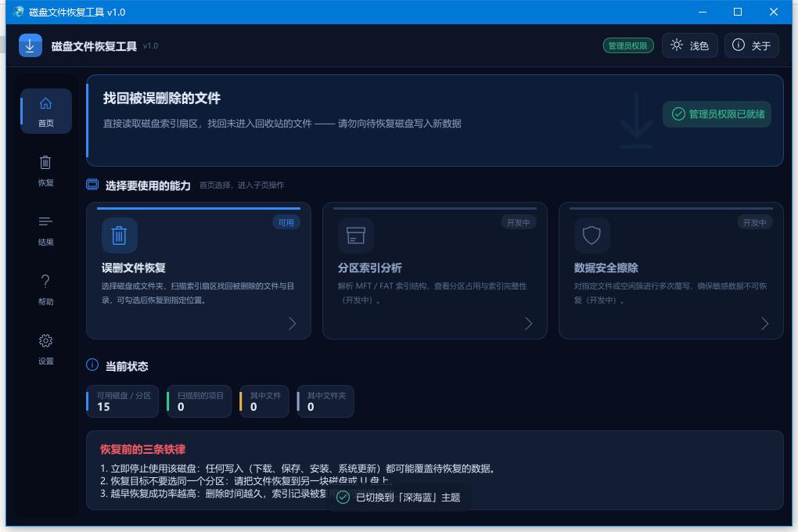Click the info icon beside 当前状态
The height and width of the screenshot is (532, 798).
pos(92,365)
